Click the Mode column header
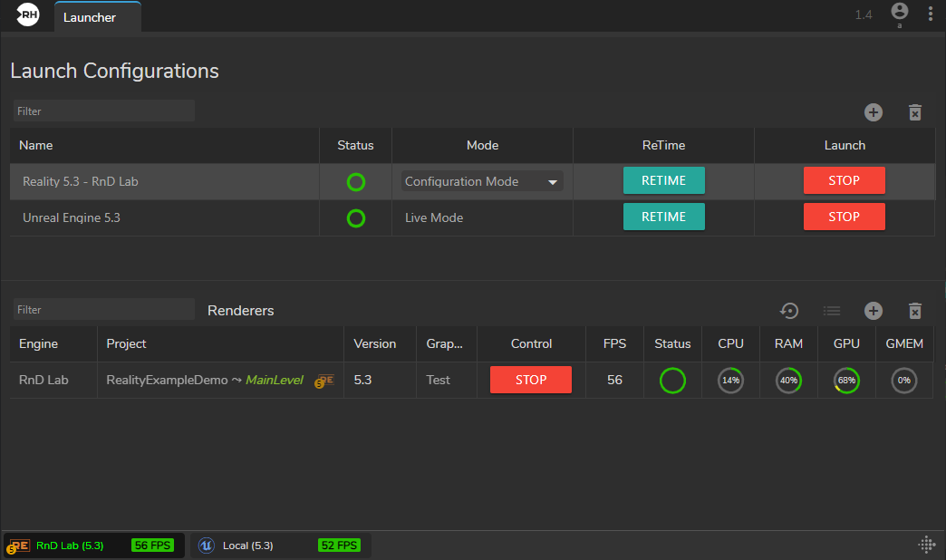The image size is (946, 560). (482, 145)
